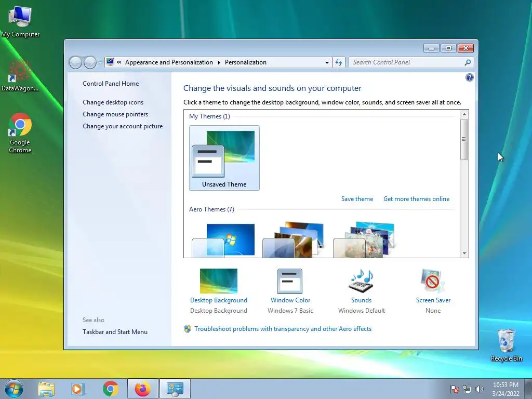Viewport: 532px width, 399px height.
Task: Open Taskbar and Start Menu link
Action: pos(115,332)
